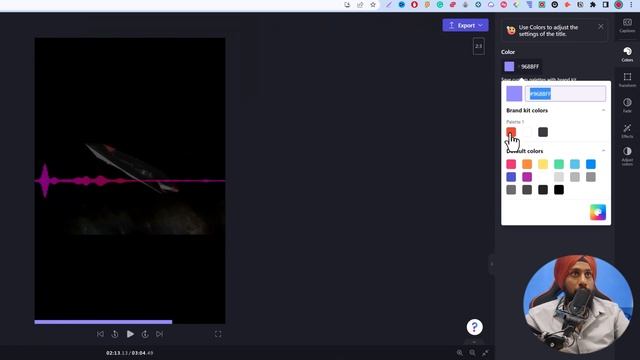This screenshot has height=360, width=640.
Task: Open the browser extensions puzzle icon
Action: [x=593, y=5]
